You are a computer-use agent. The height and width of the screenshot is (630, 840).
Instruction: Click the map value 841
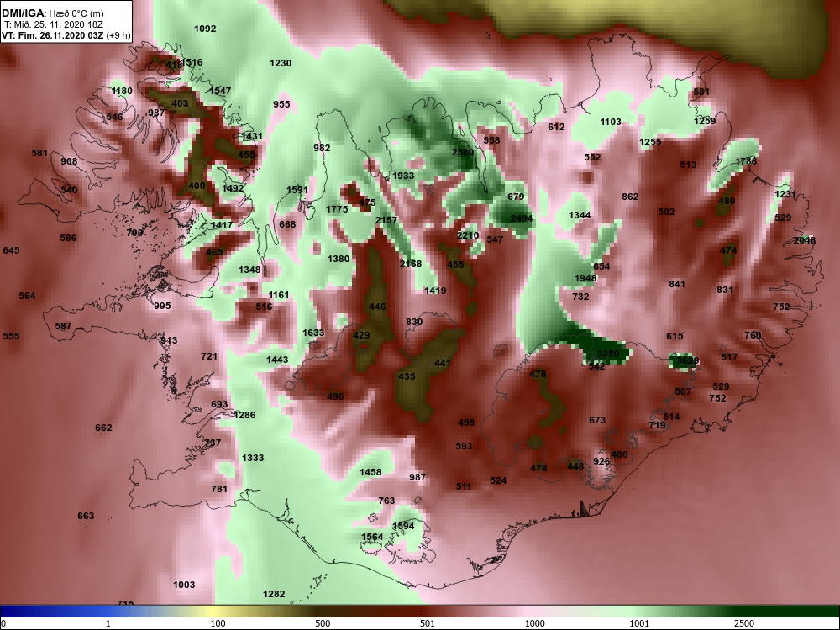pos(676,283)
